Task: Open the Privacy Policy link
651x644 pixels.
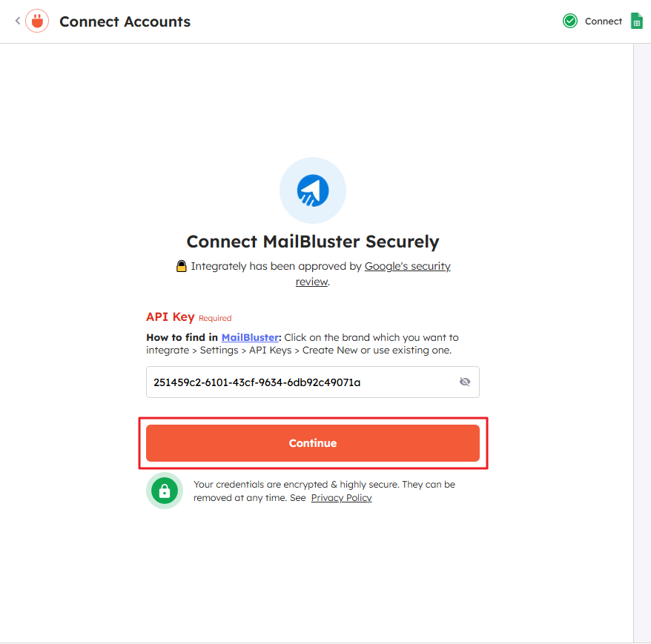Action: (341, 498)
